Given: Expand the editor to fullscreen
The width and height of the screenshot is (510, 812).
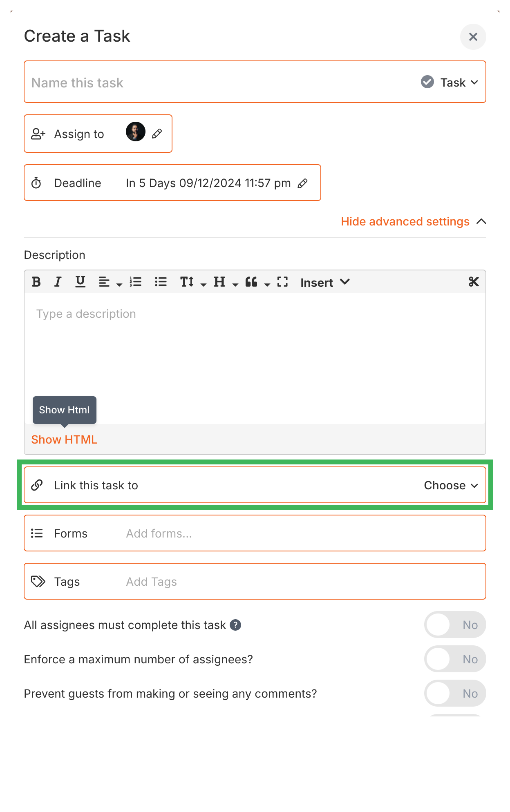Looking at the screenshot, I should click(x=282, y=282).
